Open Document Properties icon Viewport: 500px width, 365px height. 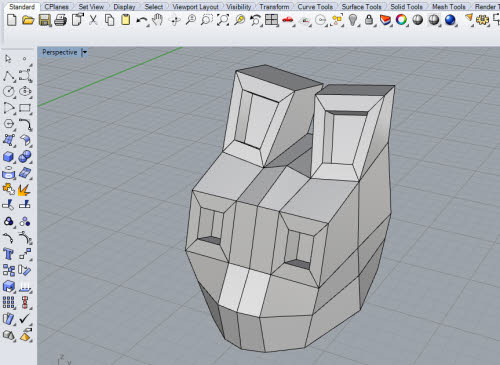[x=77, y=20]
